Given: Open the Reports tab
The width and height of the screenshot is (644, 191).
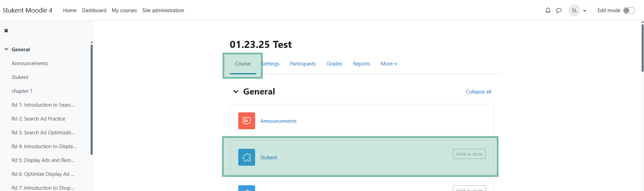Looking at the screenshot, I should (x=361, y=64).
